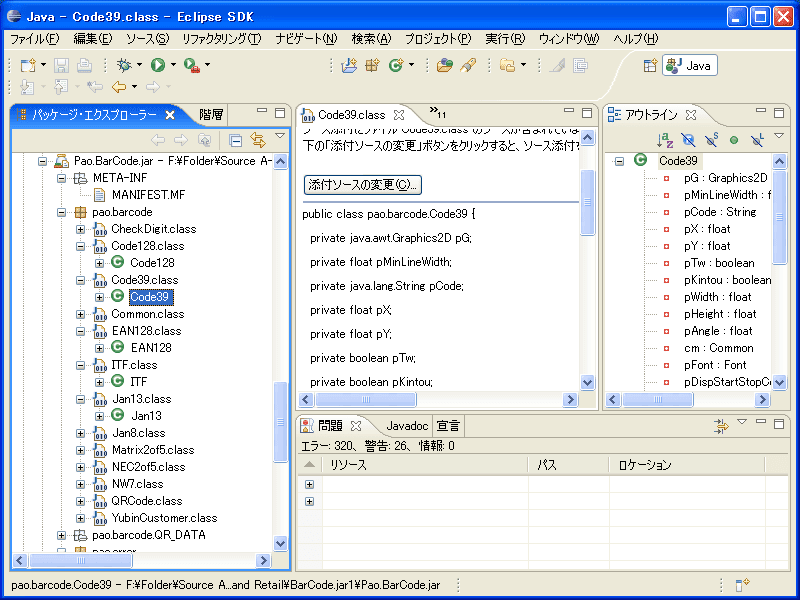Click the Print toolbar icon
The width and height of the screenshot is (800, 600).
coord(85,65)
